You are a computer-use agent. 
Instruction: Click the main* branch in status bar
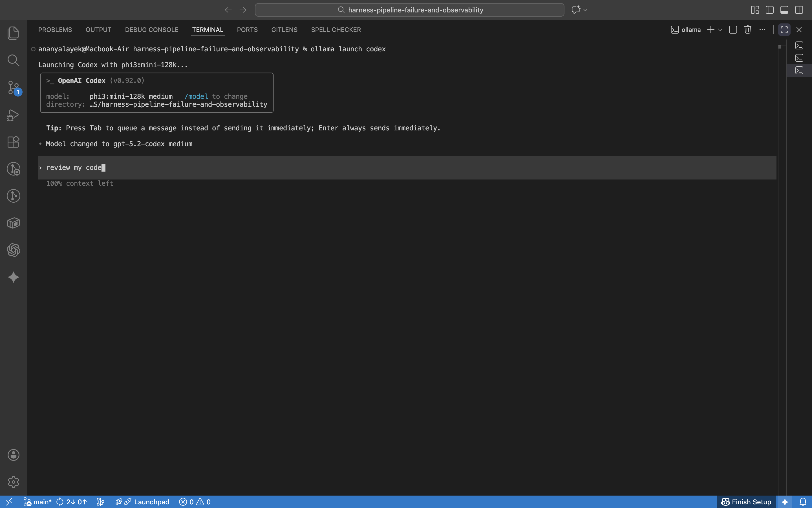(37, 502)
